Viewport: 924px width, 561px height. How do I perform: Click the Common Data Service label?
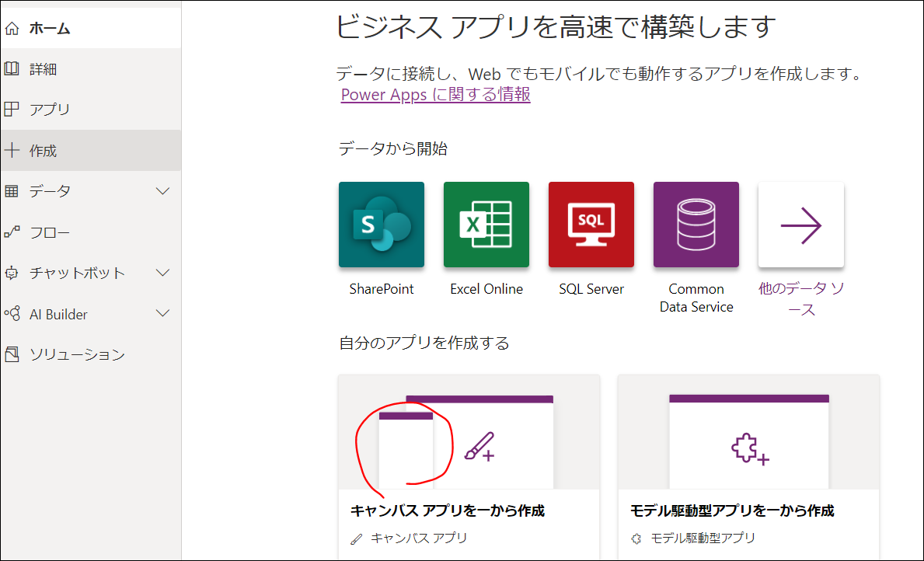coord(696,298)
